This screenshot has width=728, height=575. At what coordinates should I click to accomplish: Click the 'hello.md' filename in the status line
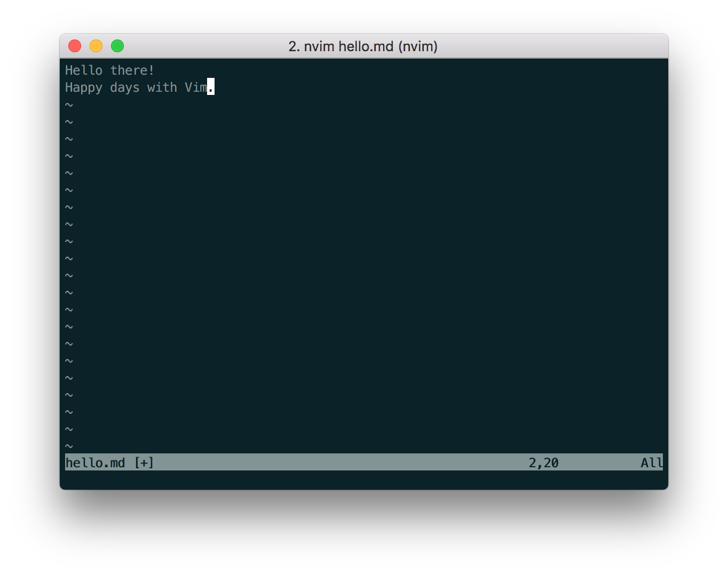(x=95, y=462)
